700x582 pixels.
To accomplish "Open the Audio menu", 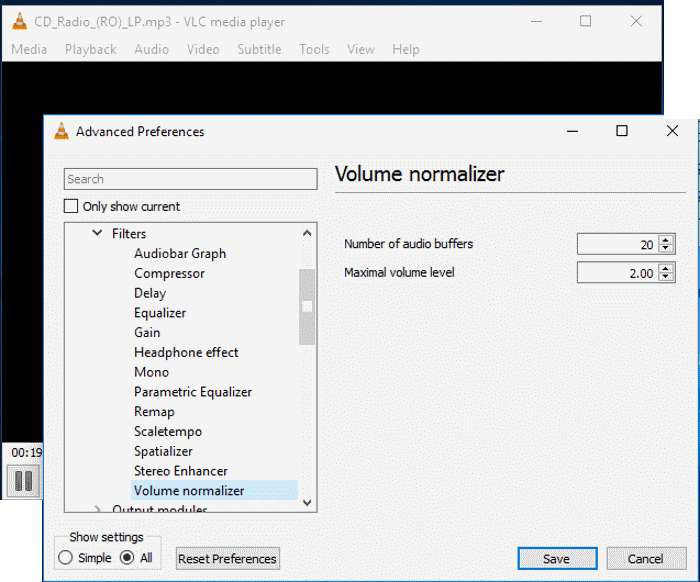I will tap(152, 49).
